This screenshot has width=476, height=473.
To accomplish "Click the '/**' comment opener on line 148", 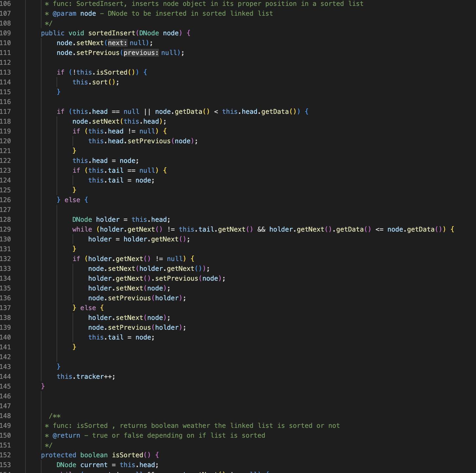I will (x=55, y=416).
